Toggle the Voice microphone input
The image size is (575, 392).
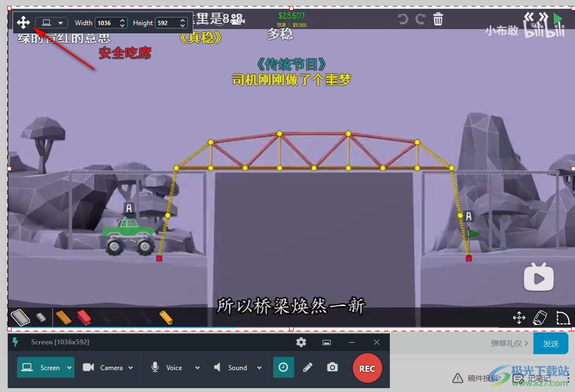pos(167,367)
